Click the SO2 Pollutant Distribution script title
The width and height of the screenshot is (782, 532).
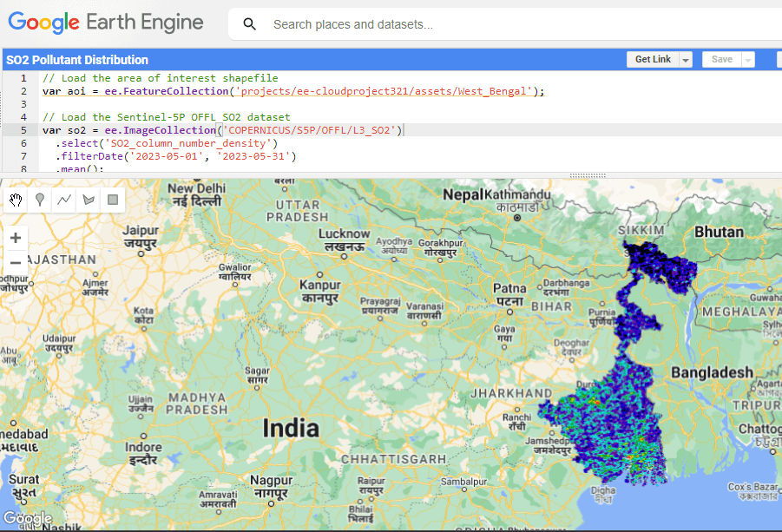77,60
